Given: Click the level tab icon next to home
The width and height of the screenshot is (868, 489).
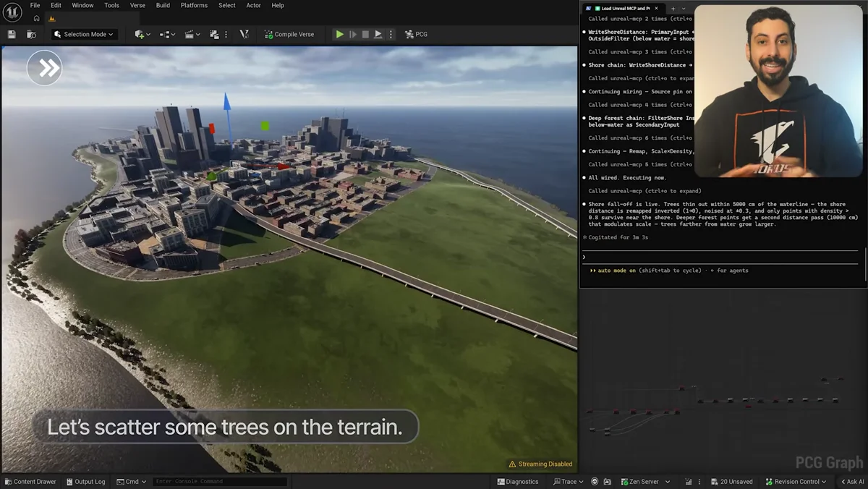Looking at the screenshot, I should pos(51,19).
